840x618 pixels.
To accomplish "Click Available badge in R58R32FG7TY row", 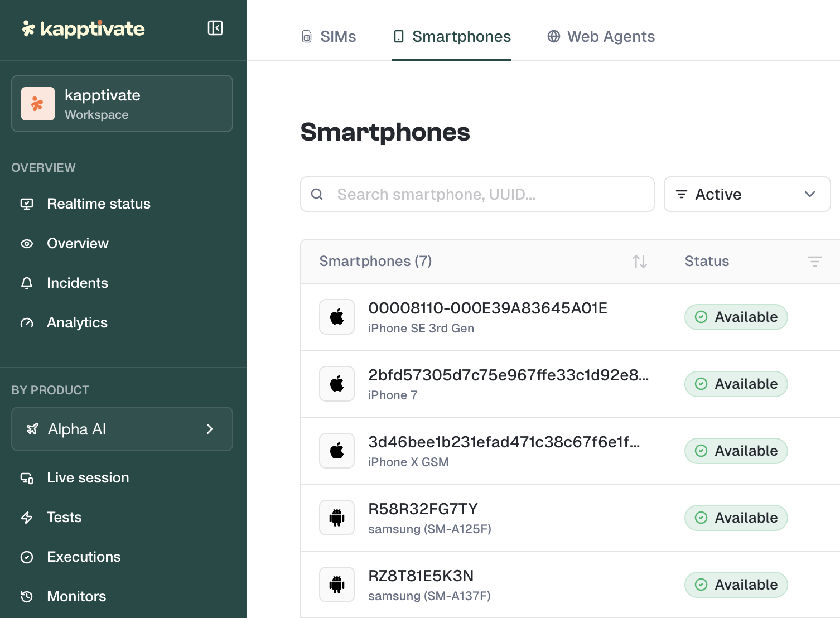I will point(736,518).
